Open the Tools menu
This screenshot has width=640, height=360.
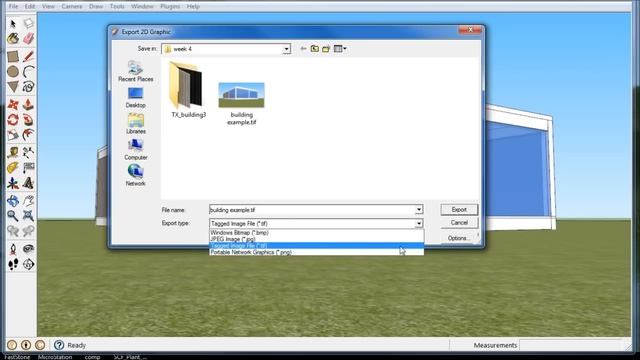[117, 7]
